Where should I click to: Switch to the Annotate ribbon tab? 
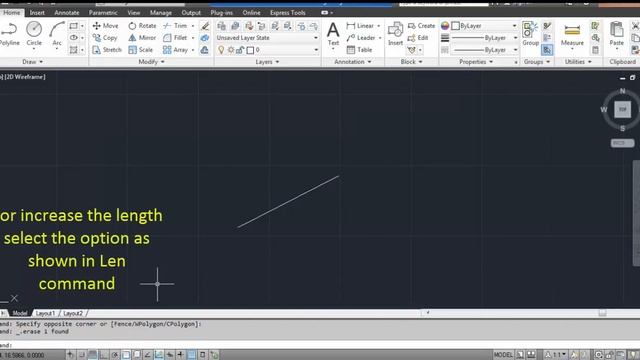(x=67, y=13)
